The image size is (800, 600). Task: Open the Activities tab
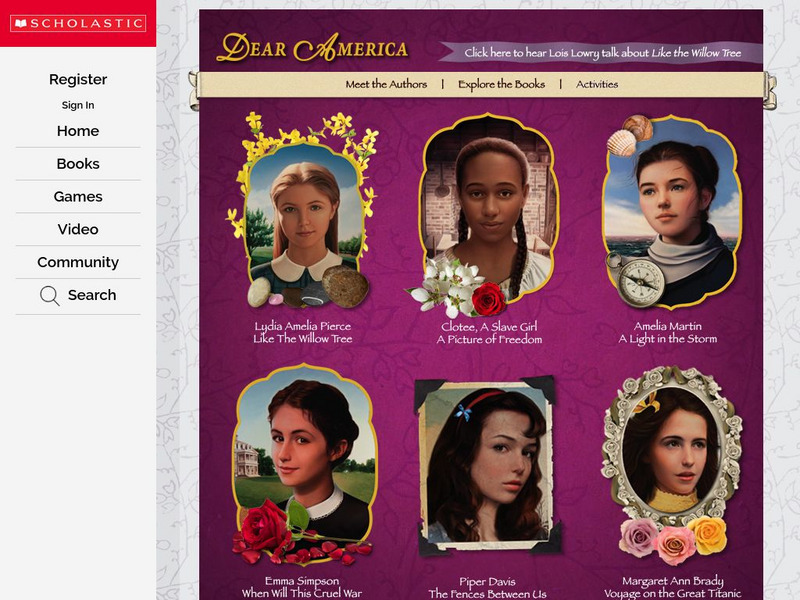tap(597, 84)
